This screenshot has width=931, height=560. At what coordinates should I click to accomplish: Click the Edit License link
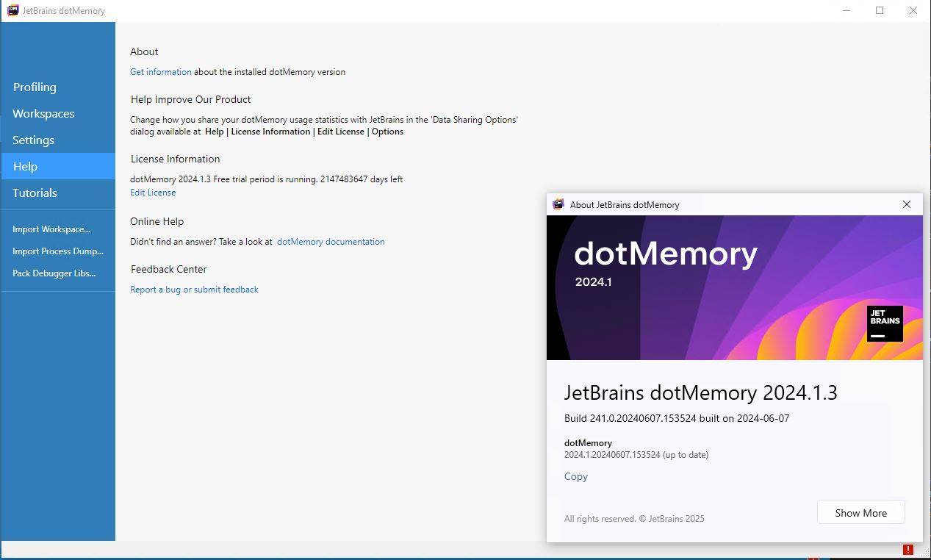click(153, 193)
